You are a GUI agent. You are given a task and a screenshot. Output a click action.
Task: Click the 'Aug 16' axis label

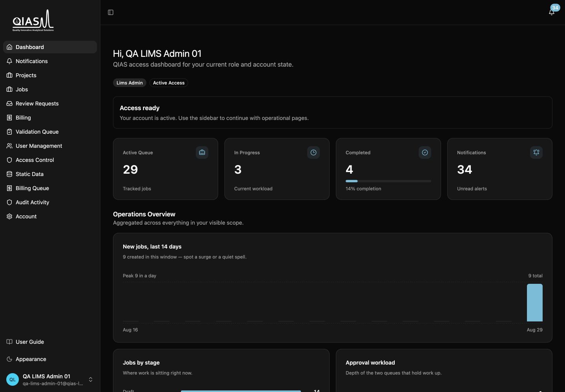130,330
